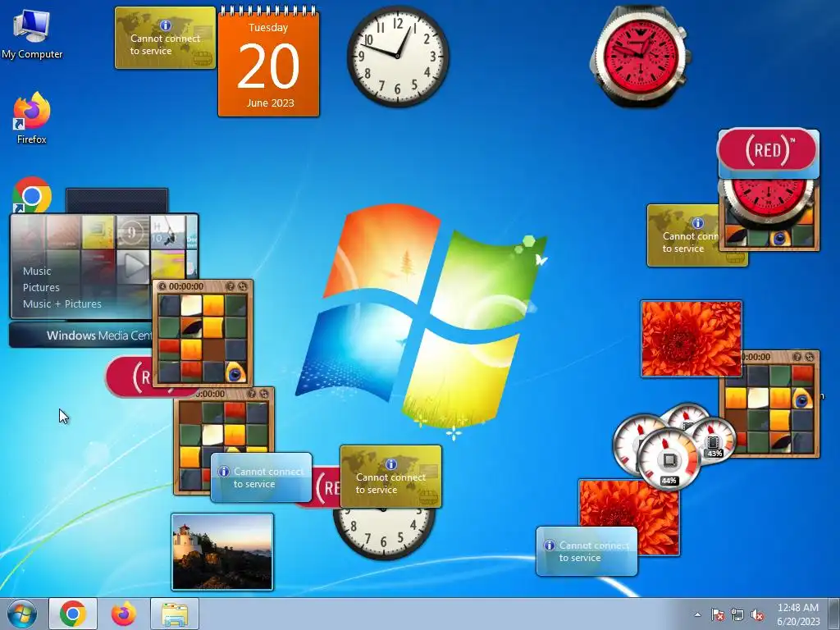Viewport: 840px width, 630px height.
Task: Click info icon on blue weather gadget over flower photo
Action: click(549, 546)
